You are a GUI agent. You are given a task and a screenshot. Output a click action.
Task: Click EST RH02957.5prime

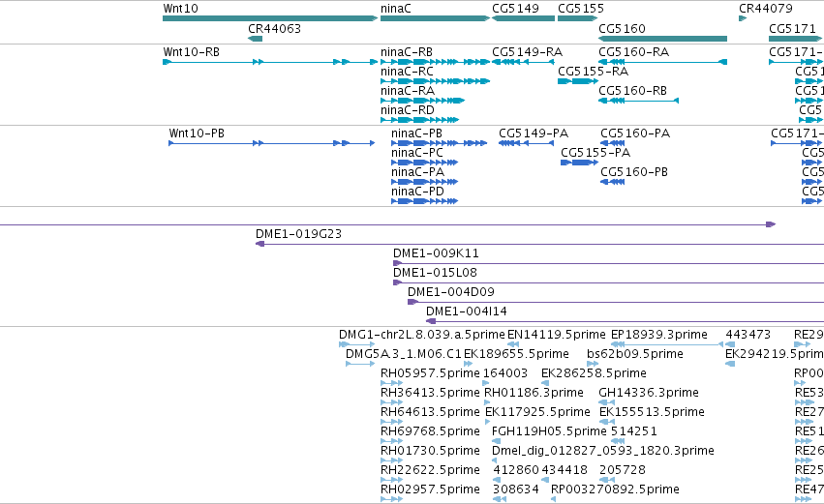pos(391,499)
